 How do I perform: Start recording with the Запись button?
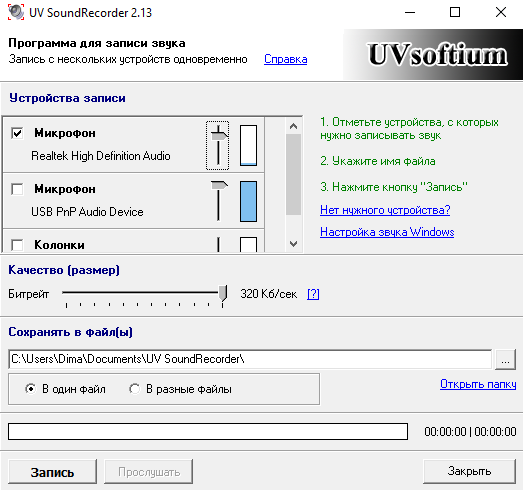52,472
